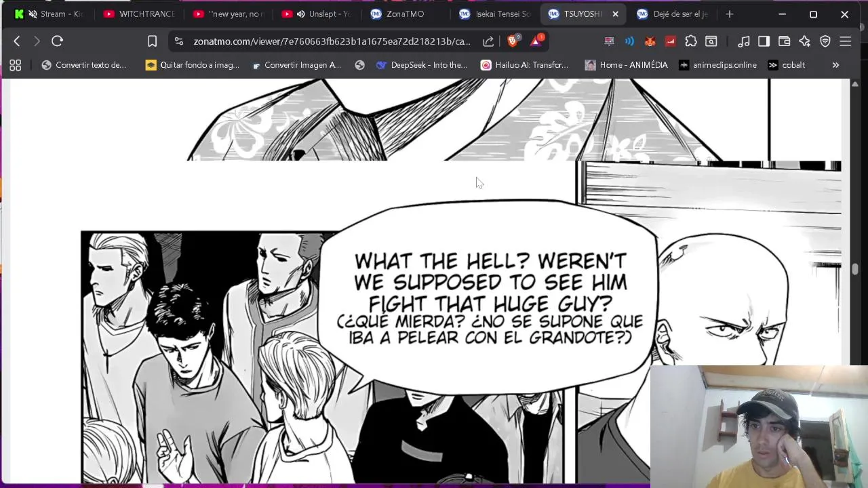868x488 pixels.
Task: Open the share page icon
Action: tap(488, 41)
